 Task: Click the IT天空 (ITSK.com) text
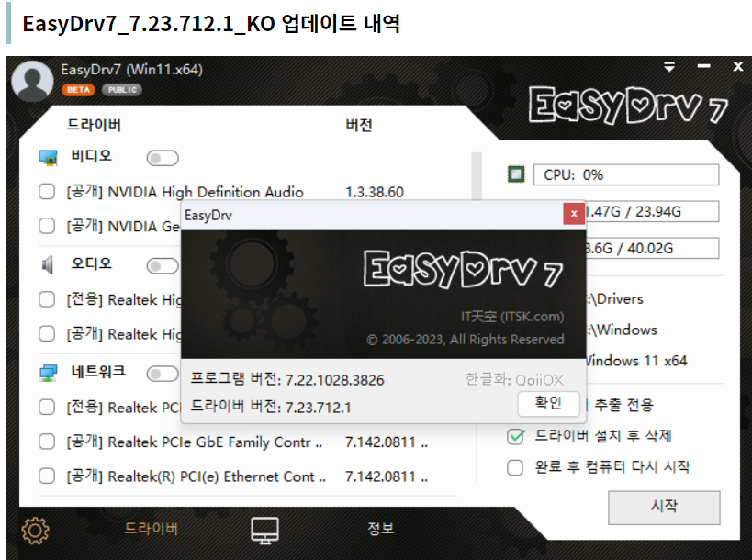[x=512, y=317]
